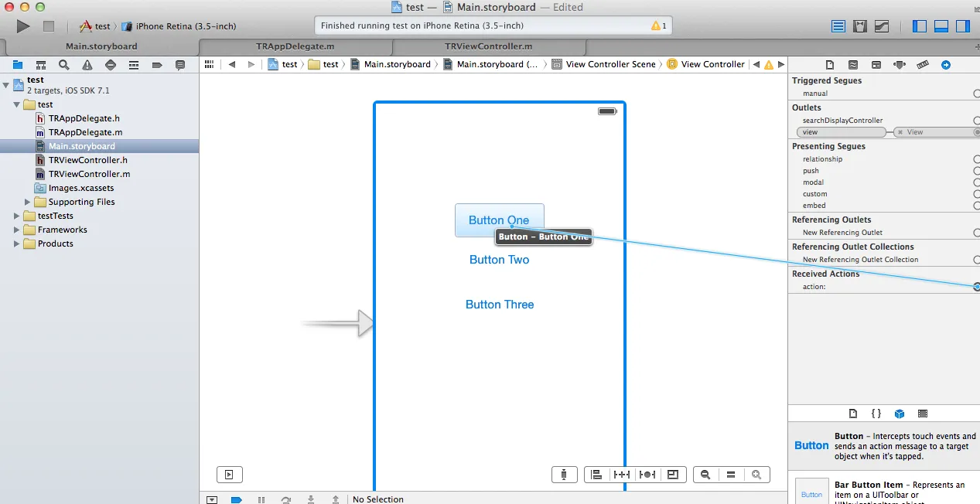Screen dimensions: 980x504
Task: Select TRAppDelegate.h in navigator
Action: (x=84, y=118)
